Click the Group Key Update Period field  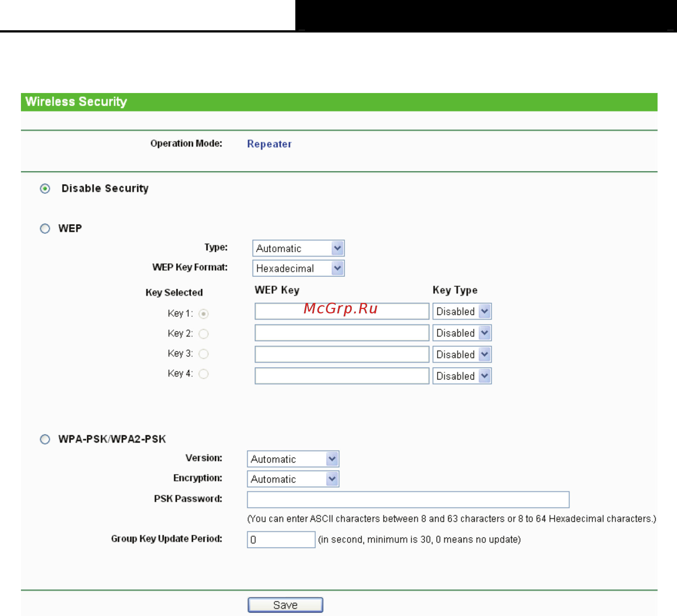pyautogui.click(x=281, y=540)
